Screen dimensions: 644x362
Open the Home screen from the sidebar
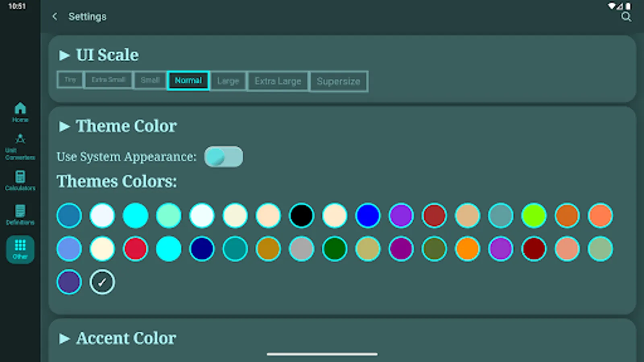pos(20,111)
